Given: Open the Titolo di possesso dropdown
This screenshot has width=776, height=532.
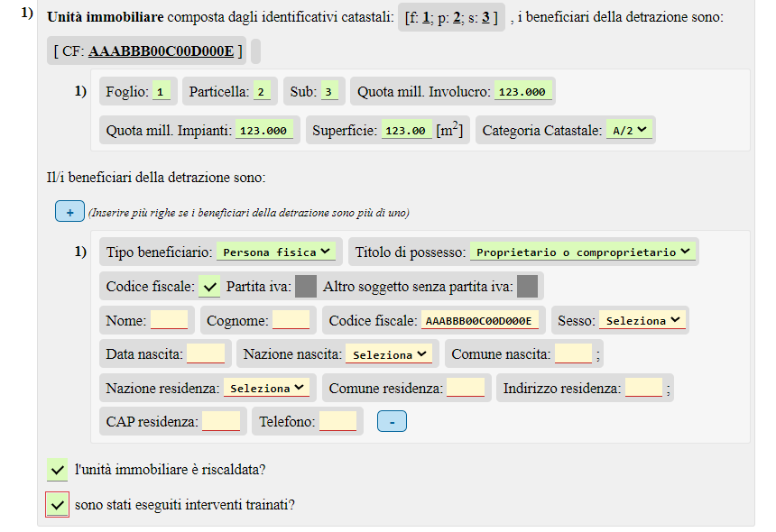Looking at the screenshot, I should click(583, 252).
